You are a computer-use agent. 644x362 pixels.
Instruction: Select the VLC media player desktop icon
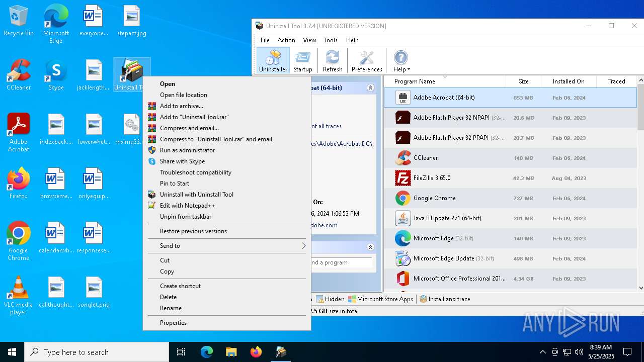pos(19,296)
